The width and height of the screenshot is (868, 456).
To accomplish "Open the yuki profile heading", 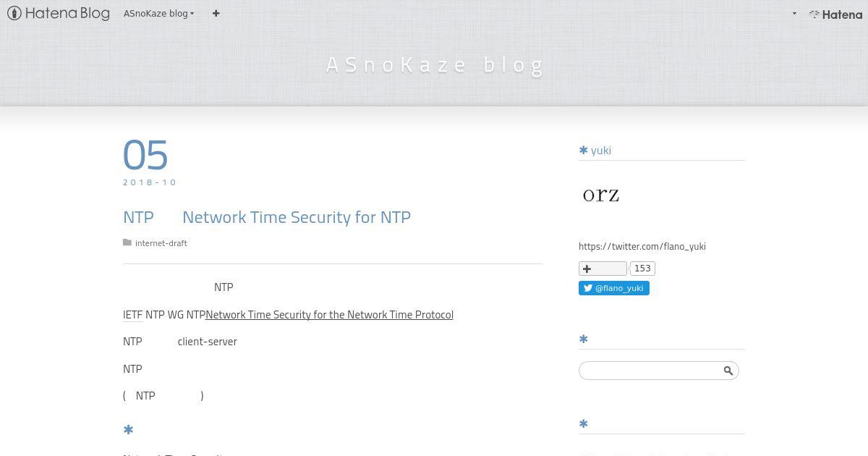I will coord(601,151).
